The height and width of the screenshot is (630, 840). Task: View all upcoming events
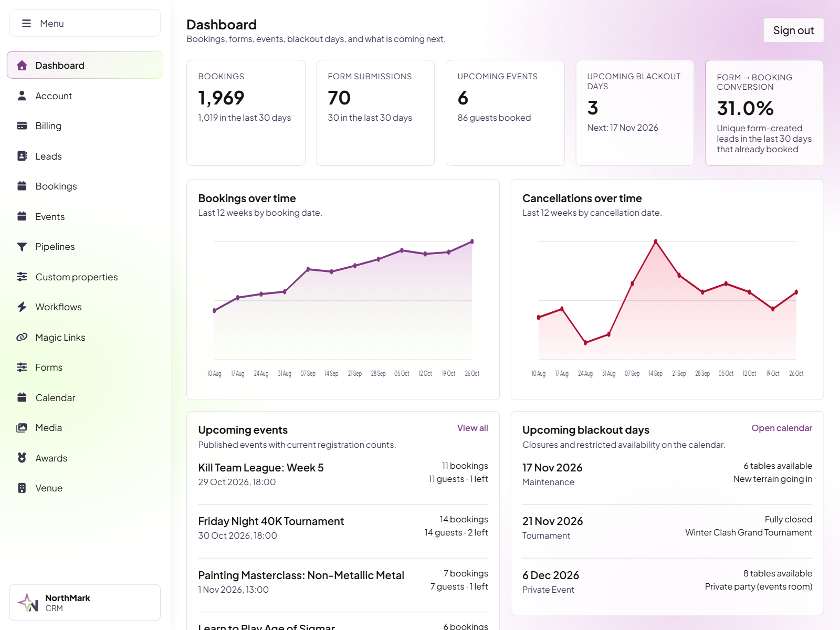pos(472,428)
